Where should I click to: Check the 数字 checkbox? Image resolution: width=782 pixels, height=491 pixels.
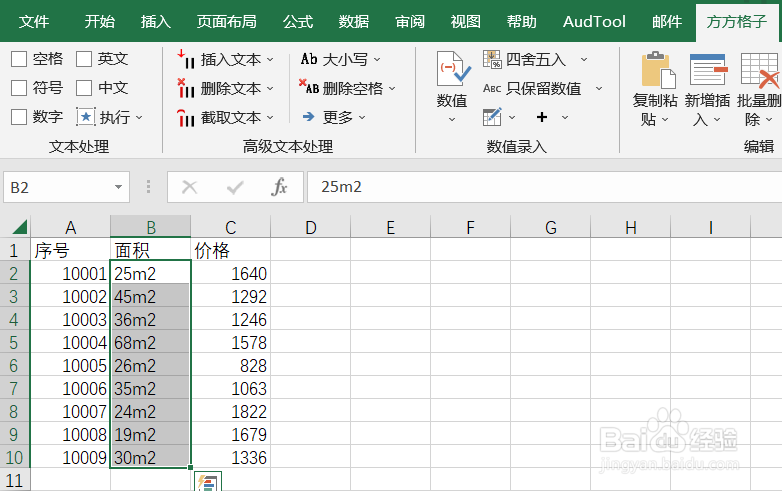coord(19,117)
